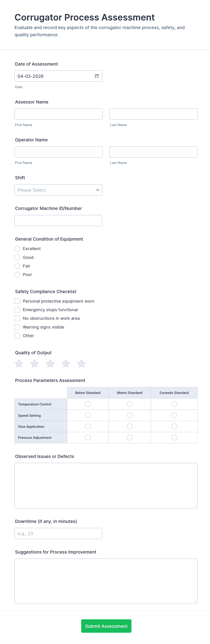
Task: Enable the 'Other' safety checklist item
Action: click(x=17, y=336)
